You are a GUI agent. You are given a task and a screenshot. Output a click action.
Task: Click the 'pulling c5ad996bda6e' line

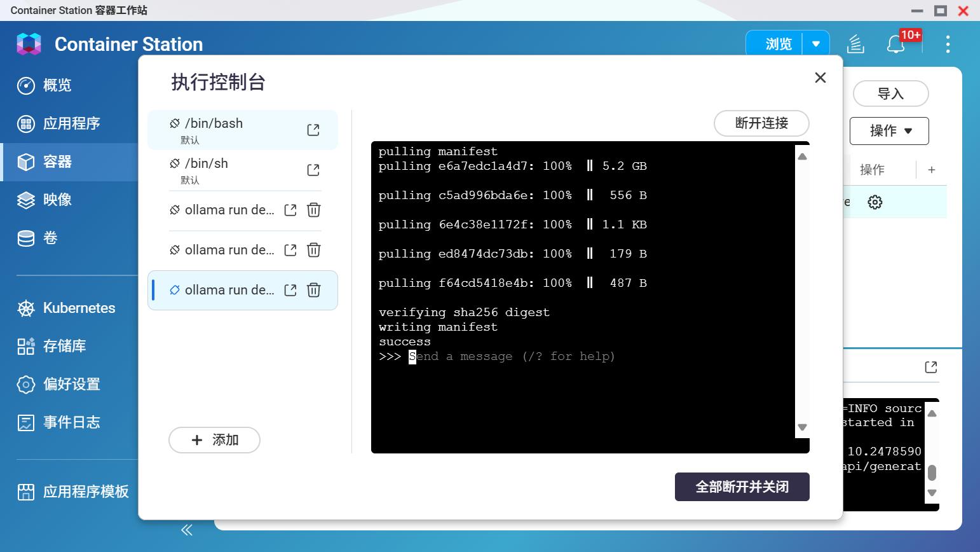(513, 195)
